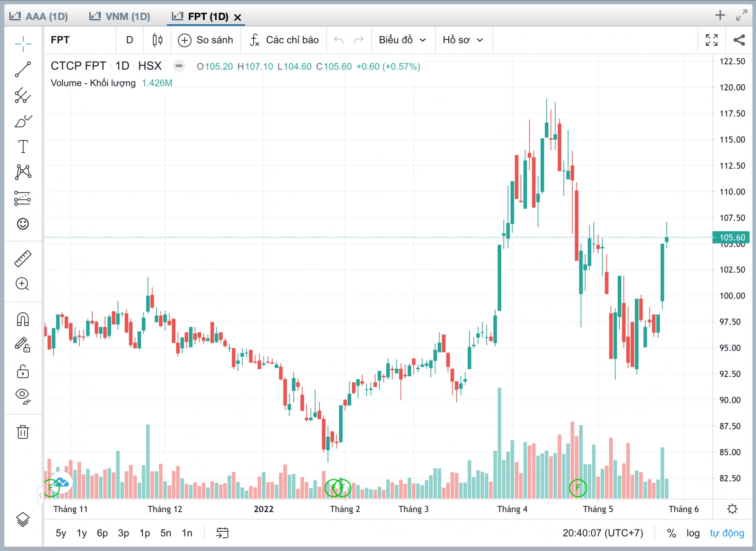Toggle lock all drawing tools
Image resolution: width=756 pixels, height=551 pixels.
23,371
